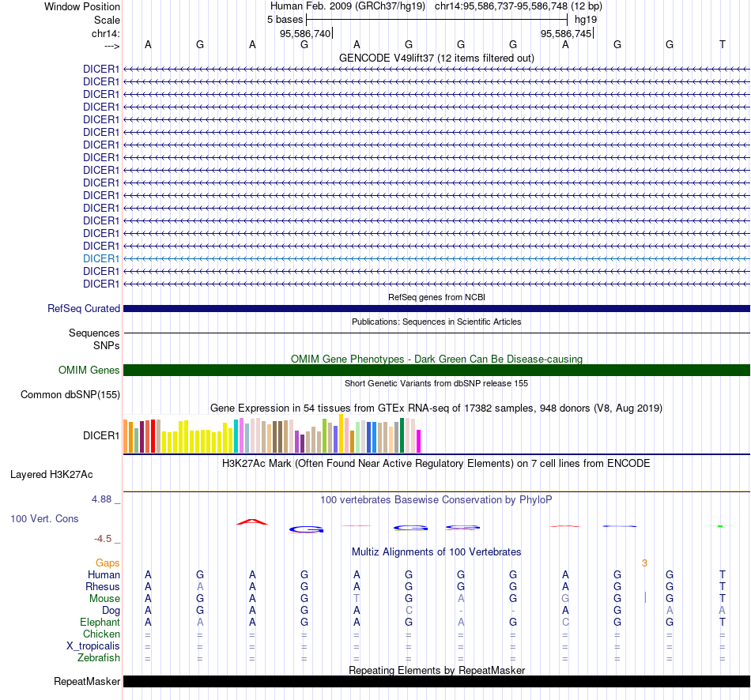Click the GTEx Gene Expression track title
This screenshot has width=751, height=700.
[x=436, y=408]
